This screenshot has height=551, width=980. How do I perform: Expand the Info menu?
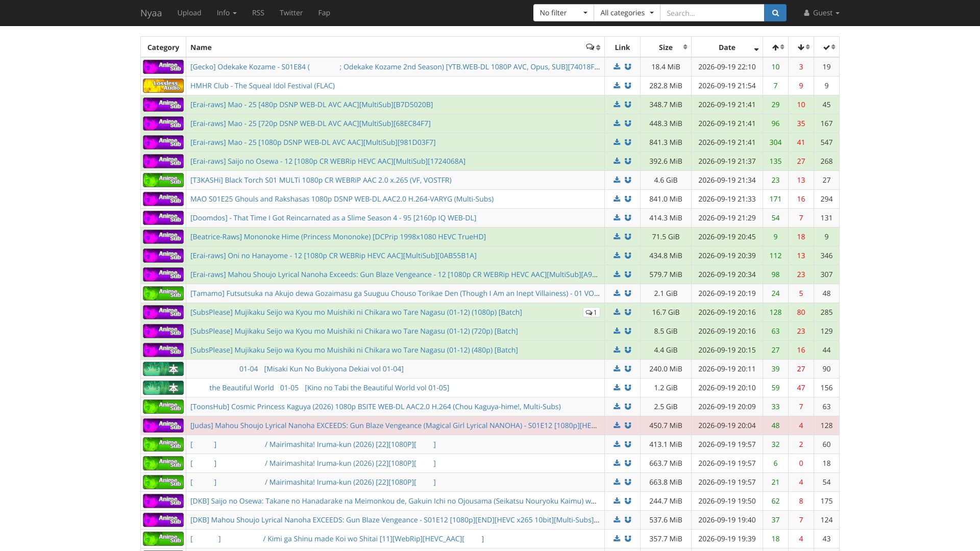(227, 13)
